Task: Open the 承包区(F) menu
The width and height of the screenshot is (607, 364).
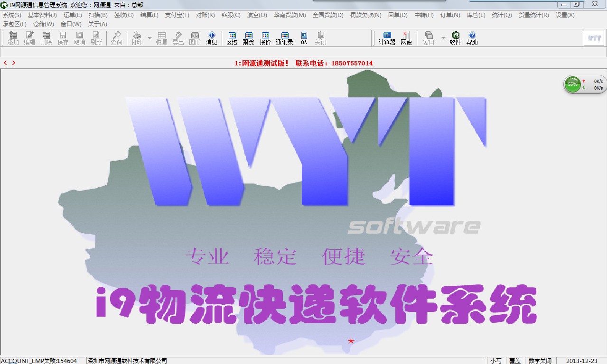Action: (x=15, y=24)
